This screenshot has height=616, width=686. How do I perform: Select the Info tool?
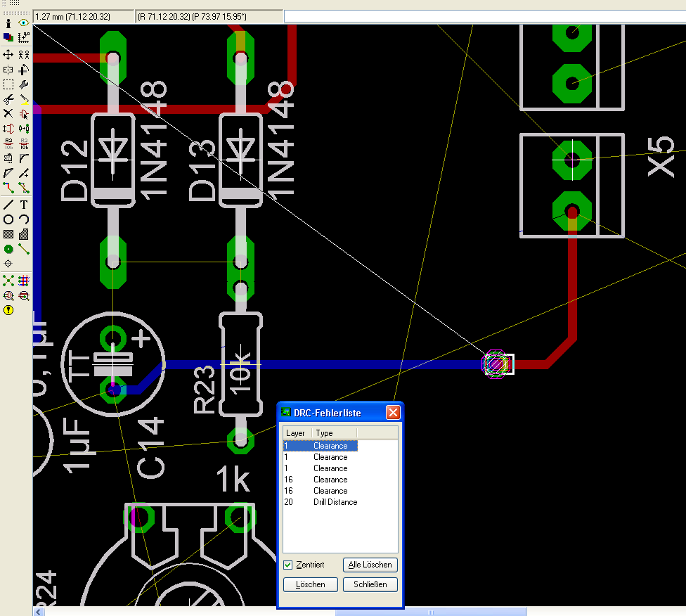[x=8, y=23]
